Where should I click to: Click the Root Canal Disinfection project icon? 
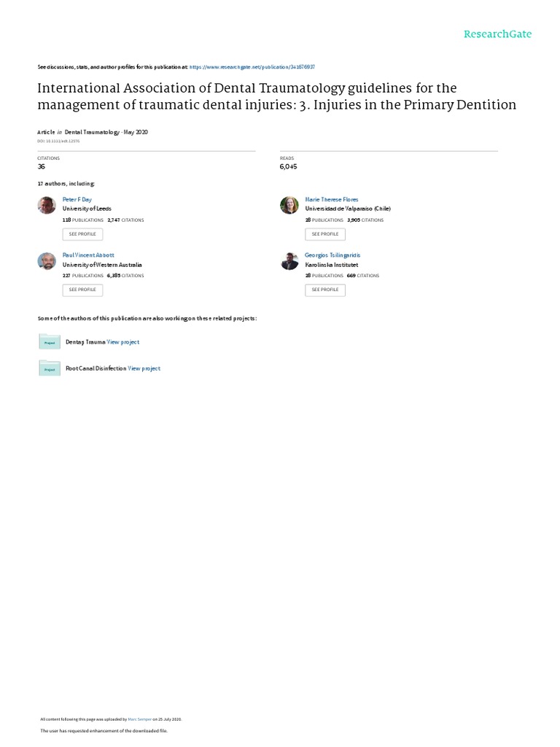[x=50, y=368]
